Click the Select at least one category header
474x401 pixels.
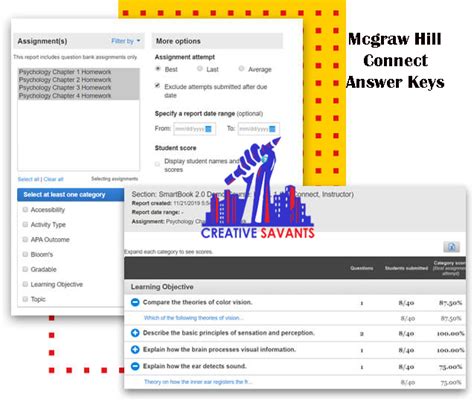(x=71, y=195)
